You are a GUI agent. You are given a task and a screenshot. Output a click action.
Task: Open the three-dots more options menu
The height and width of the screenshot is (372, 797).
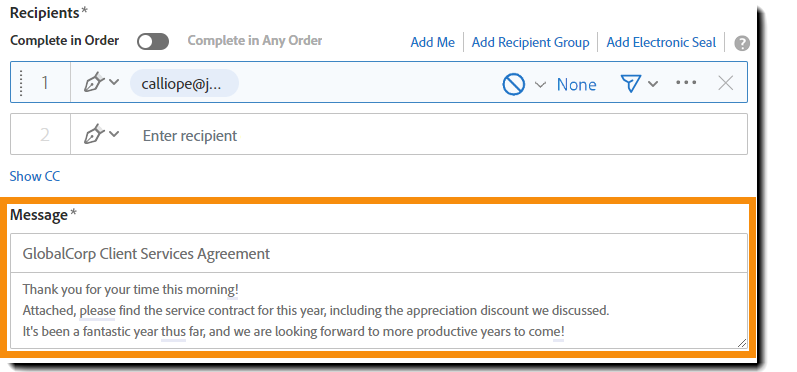tap(686, 82)
